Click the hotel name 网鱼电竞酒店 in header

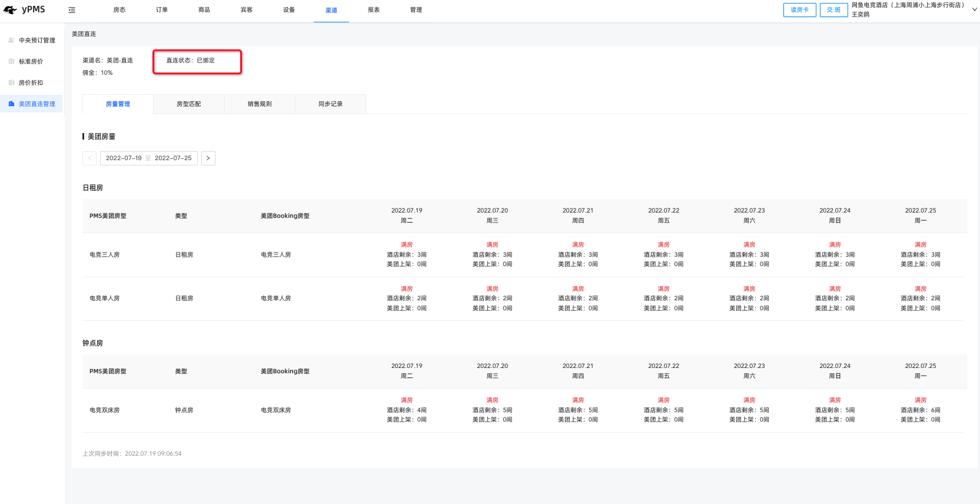(x=908, y=5)
